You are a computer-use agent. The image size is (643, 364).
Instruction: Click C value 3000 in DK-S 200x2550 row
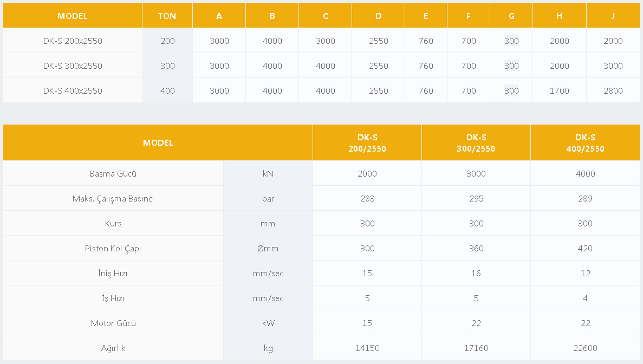(326, 41)
